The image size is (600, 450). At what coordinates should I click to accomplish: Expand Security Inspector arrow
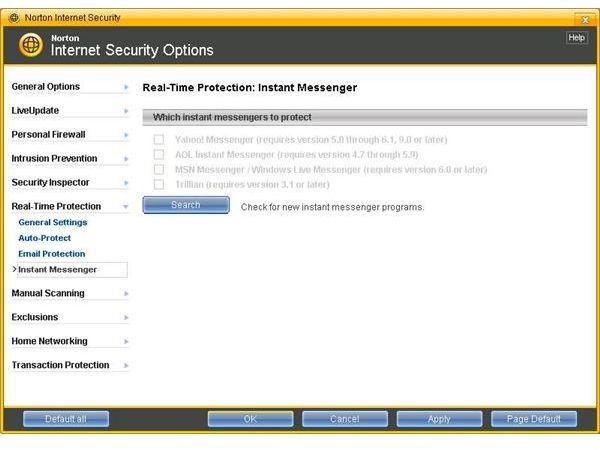126,183
